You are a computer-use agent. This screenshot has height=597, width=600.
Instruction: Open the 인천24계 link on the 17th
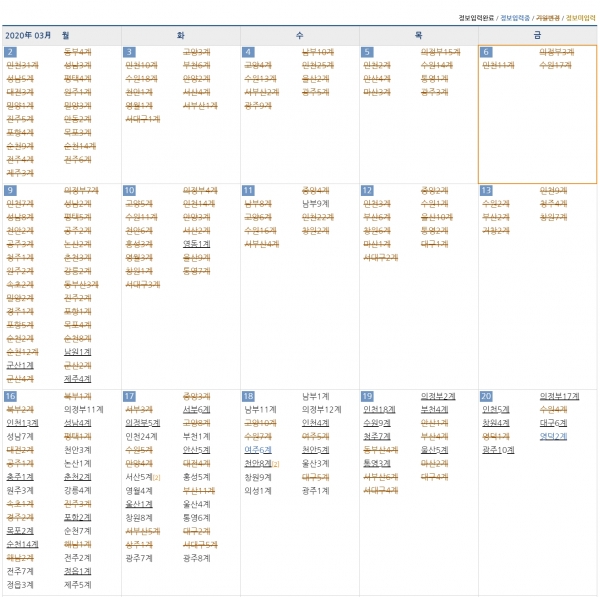click(x=141, y=436)
